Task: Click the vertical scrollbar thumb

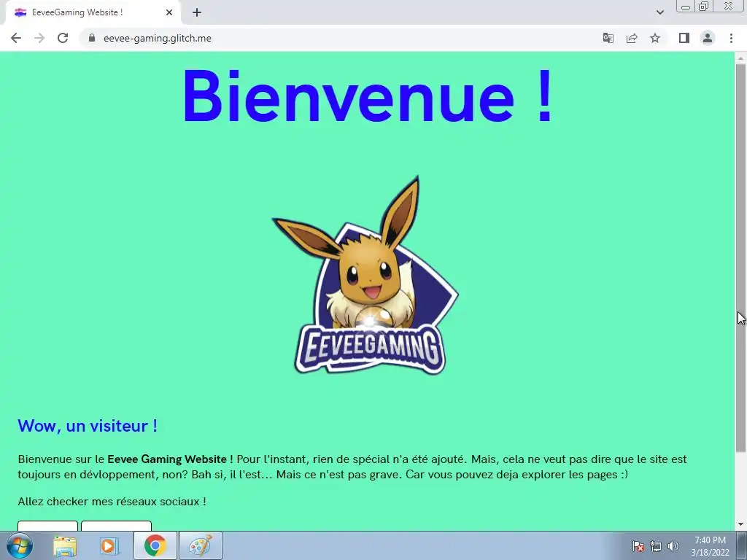Action: tap(740, 258)
